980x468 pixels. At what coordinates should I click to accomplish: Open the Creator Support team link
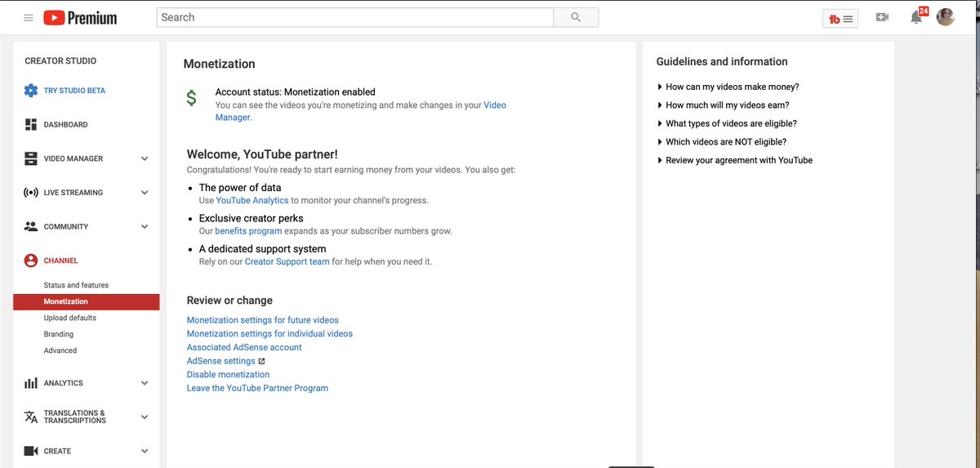click(287, 261)
